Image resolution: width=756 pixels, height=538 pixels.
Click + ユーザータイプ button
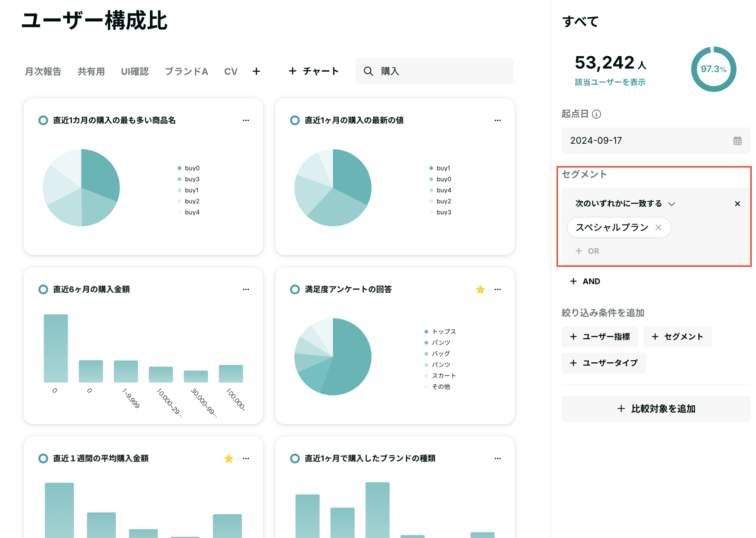click(603, 363)
